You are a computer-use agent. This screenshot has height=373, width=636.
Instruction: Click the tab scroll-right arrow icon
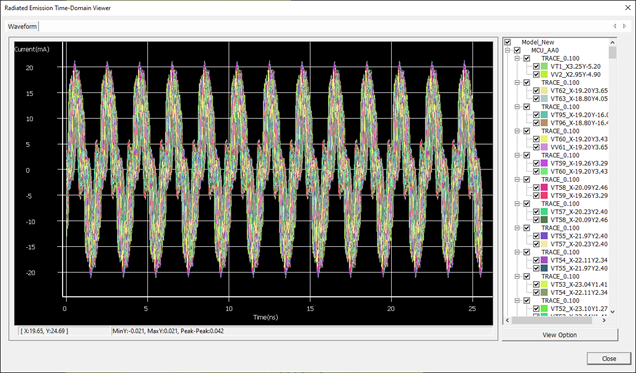624,26
